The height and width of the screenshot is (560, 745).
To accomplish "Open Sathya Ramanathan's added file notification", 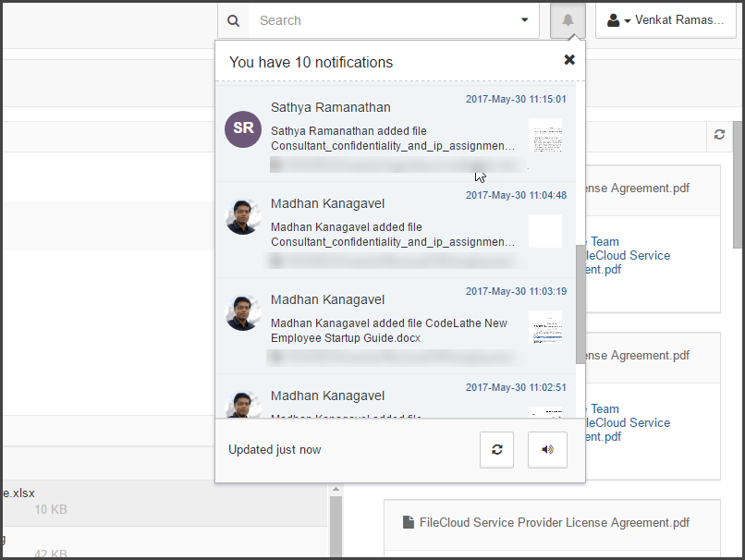I will coord(393,139).
